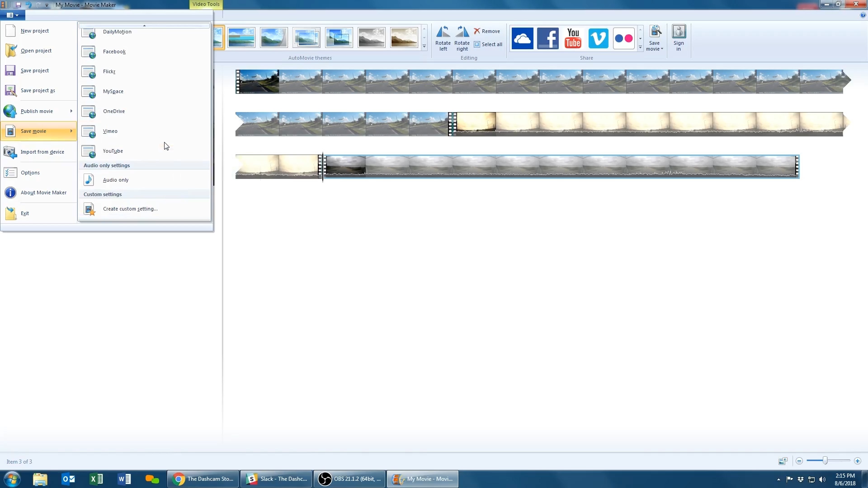The image size is (868, 488).
Task: Select YouTube from save movie list
Action: (113, 151)
